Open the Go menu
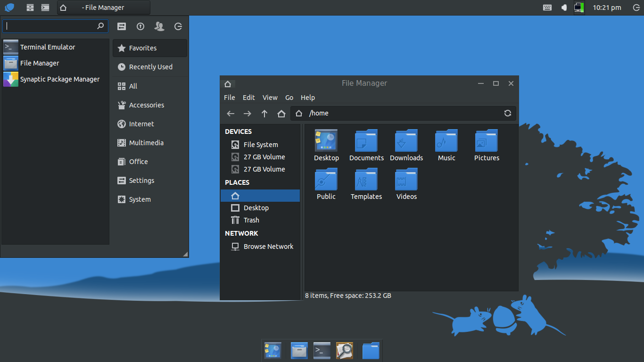644x362 pixels. coord(289,98)
